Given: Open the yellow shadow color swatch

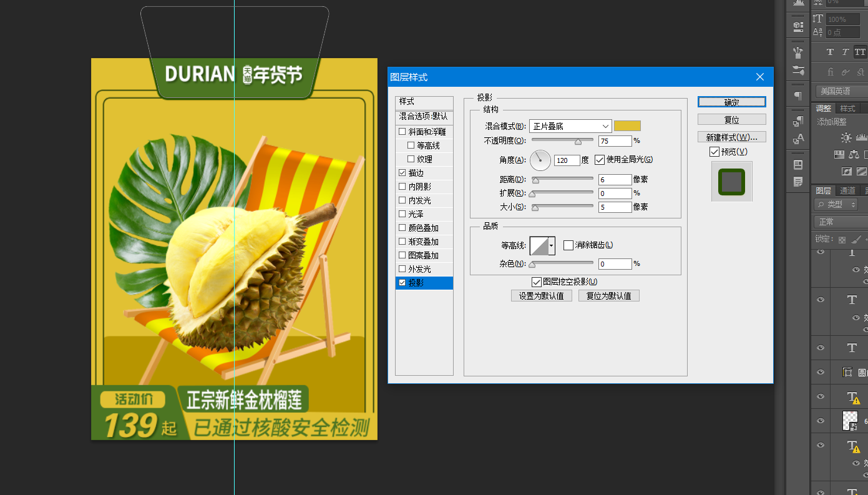Looking at the screenshot, I should pyautogui.click(x=627, y=126).
